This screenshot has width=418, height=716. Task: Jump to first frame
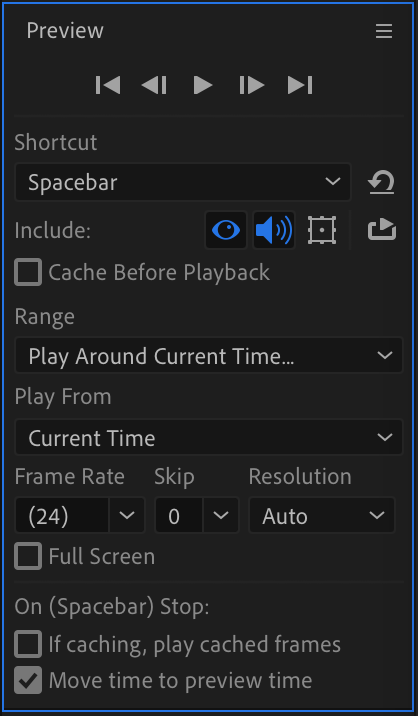tap(108, 85)
